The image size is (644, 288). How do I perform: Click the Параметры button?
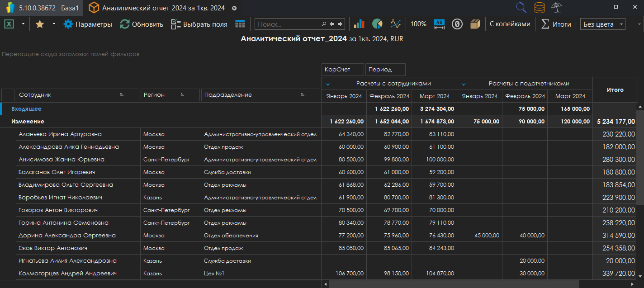click(88, 24)
